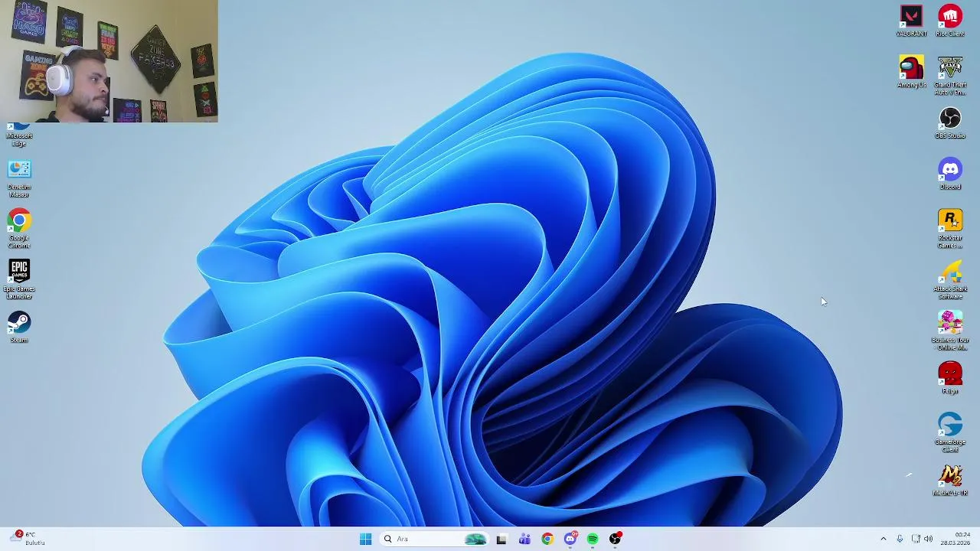Open the Windows Start menu

(x=365, y=539)
